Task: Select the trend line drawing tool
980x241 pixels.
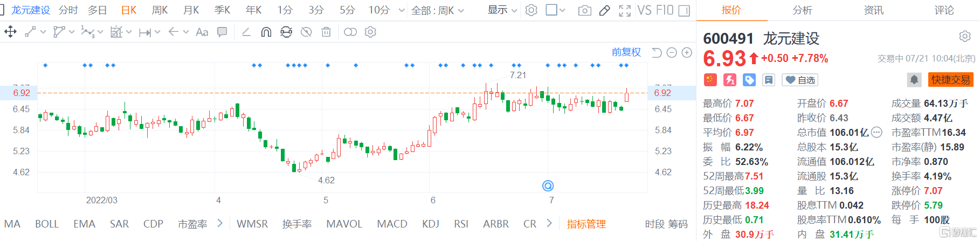Action: pyautogui.click(x=31, y=32)
